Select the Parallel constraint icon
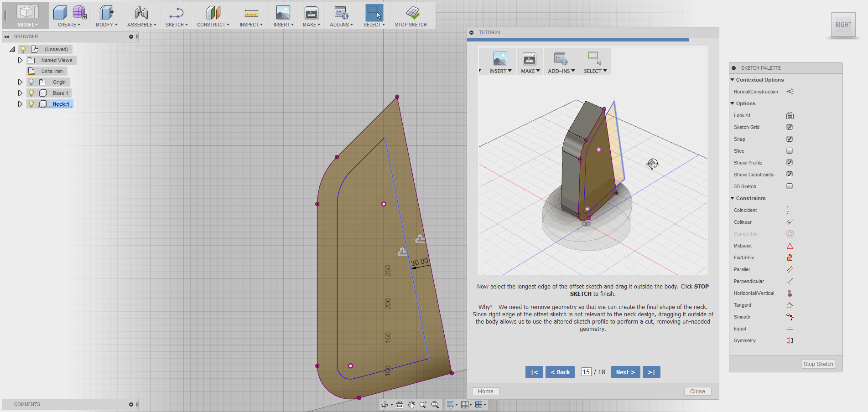Viewport: 868px width, 412px height. click(x=790, y=269)
